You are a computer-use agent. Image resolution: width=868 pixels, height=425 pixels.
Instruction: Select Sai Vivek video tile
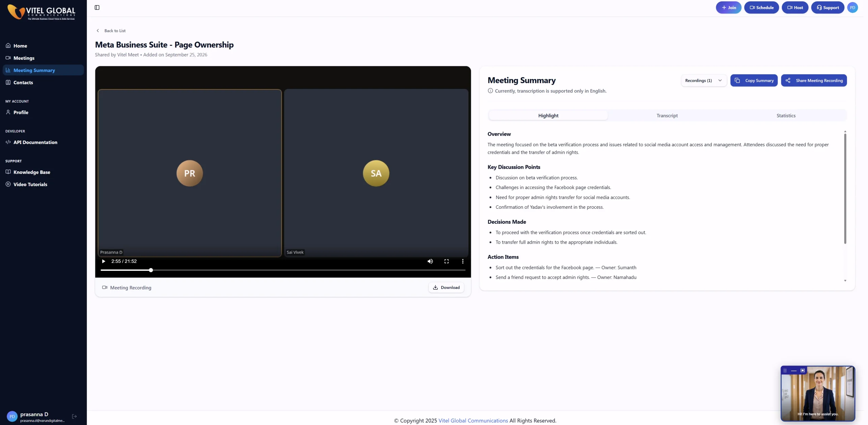coord(376,173)
